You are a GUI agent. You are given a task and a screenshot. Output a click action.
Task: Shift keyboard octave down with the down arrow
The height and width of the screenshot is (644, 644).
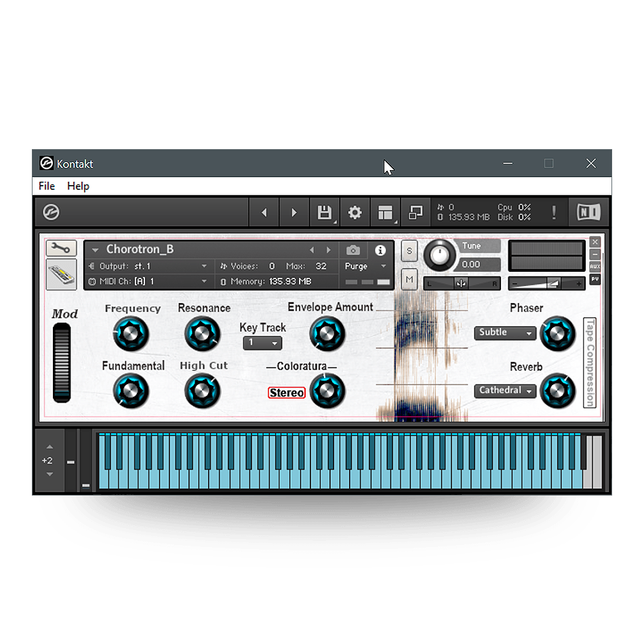coord(49,475)
